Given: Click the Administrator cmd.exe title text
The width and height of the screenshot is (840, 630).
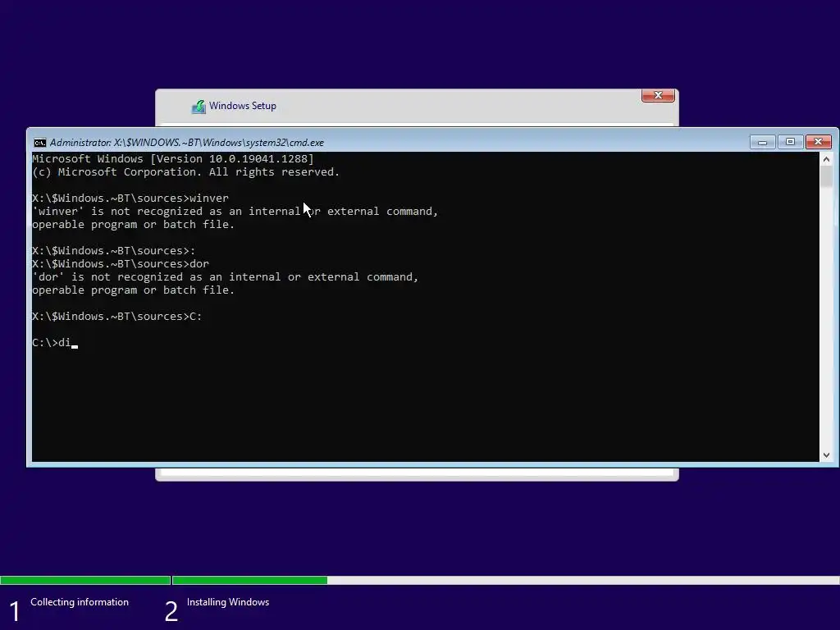Looking at the screenshot, I should (186, 143).
